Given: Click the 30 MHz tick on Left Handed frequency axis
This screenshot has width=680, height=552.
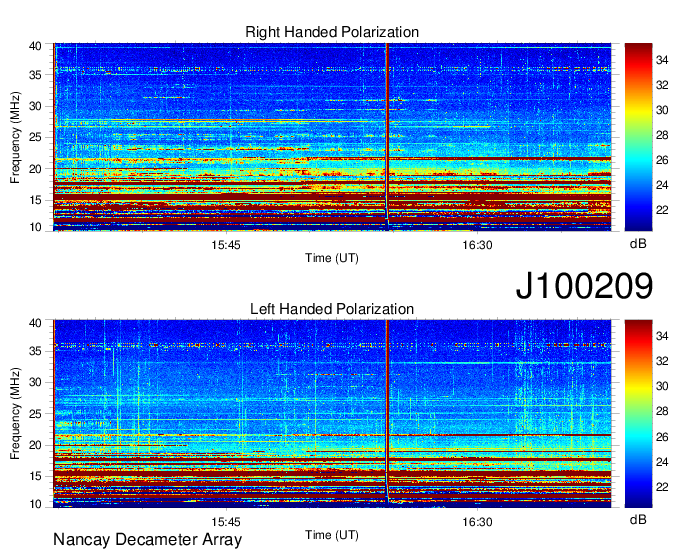Looking at the screenshot, I should [35, 382].
